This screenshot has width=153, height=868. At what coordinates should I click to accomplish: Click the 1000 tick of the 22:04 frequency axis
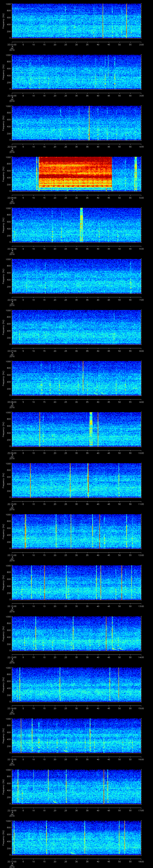click(8, 157)
